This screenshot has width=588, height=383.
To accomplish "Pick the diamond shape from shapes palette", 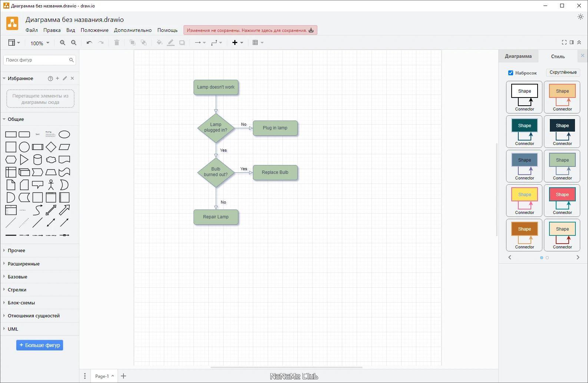I will point(51,147).
